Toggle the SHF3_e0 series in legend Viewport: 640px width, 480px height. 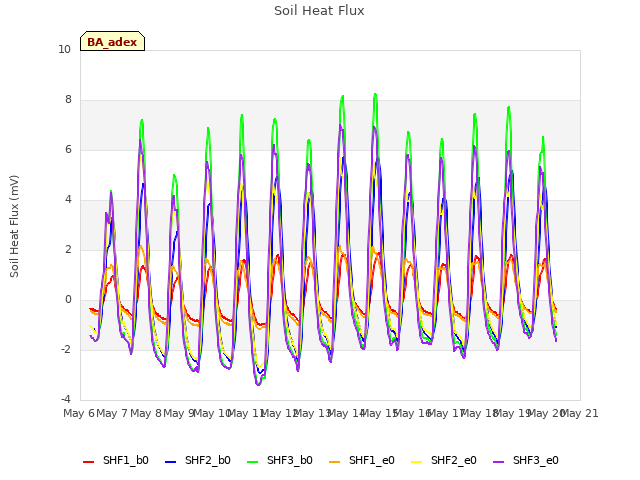click(x=526, y=460)
